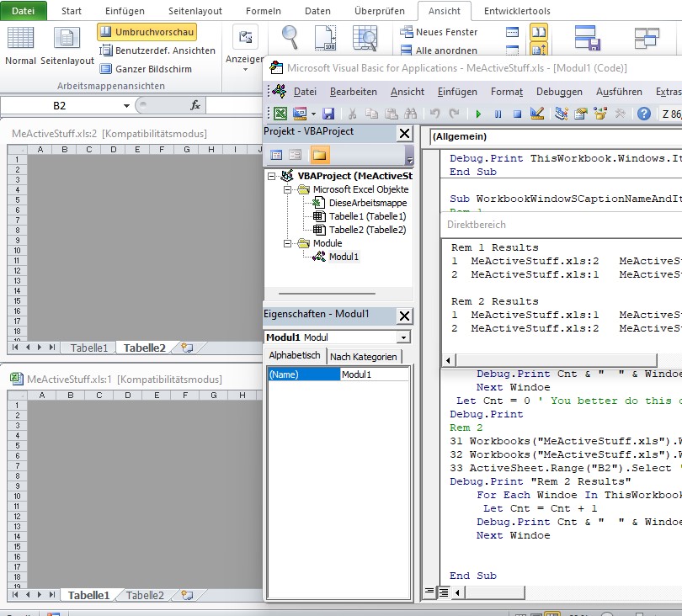Click the Direktbereich left scroll arrow

point(449,360)
